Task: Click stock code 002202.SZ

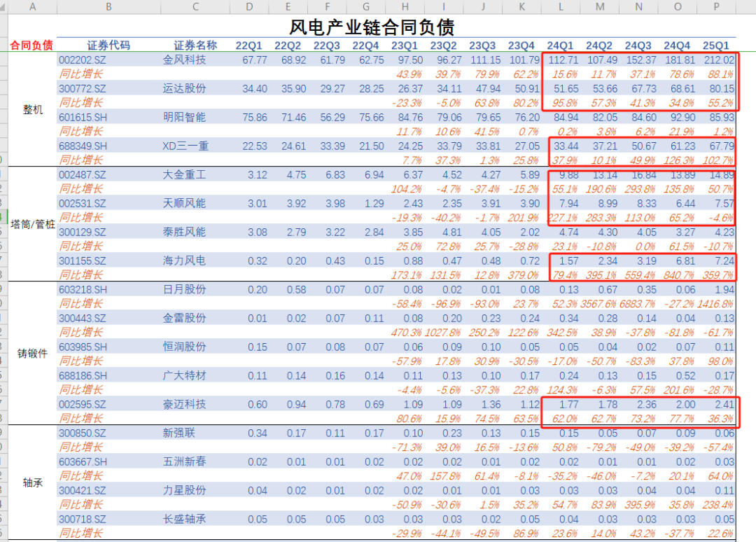Action: [x=83, y=60]
